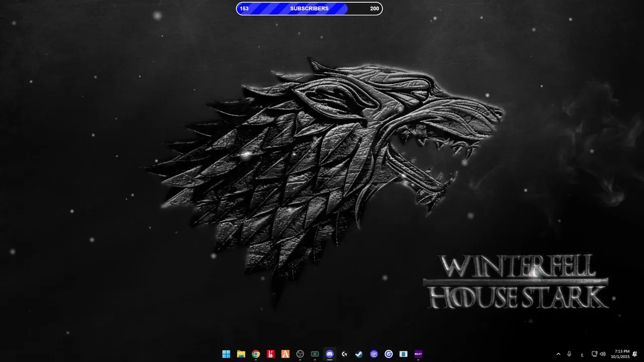Open the purple ISP monitor taskbar icon
This screenshot has width=644, height=362.
point(374,354)
